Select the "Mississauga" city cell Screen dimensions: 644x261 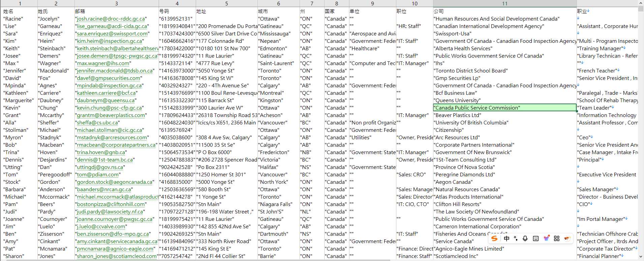pos(278,34)
